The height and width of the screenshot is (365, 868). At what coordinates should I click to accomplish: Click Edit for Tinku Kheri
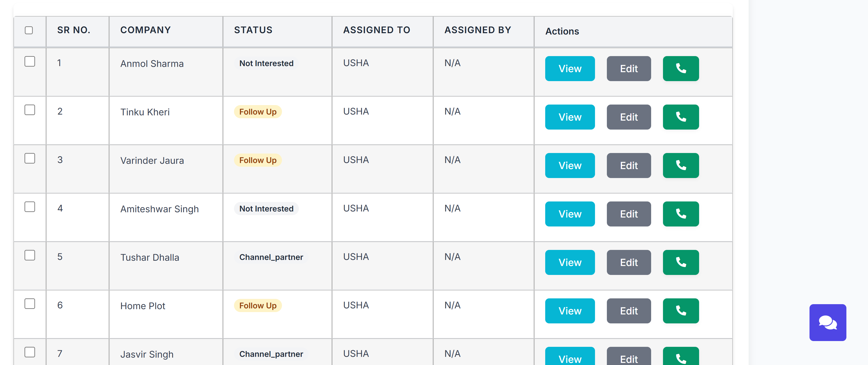[x=629, y=117]
